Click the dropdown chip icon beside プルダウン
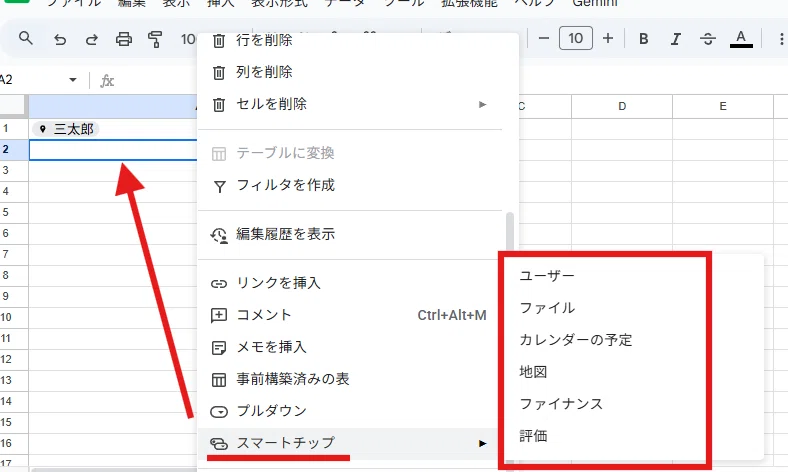The width and height of the screenshot is (788, 472). pyautogui.click(x=219, y=412)
